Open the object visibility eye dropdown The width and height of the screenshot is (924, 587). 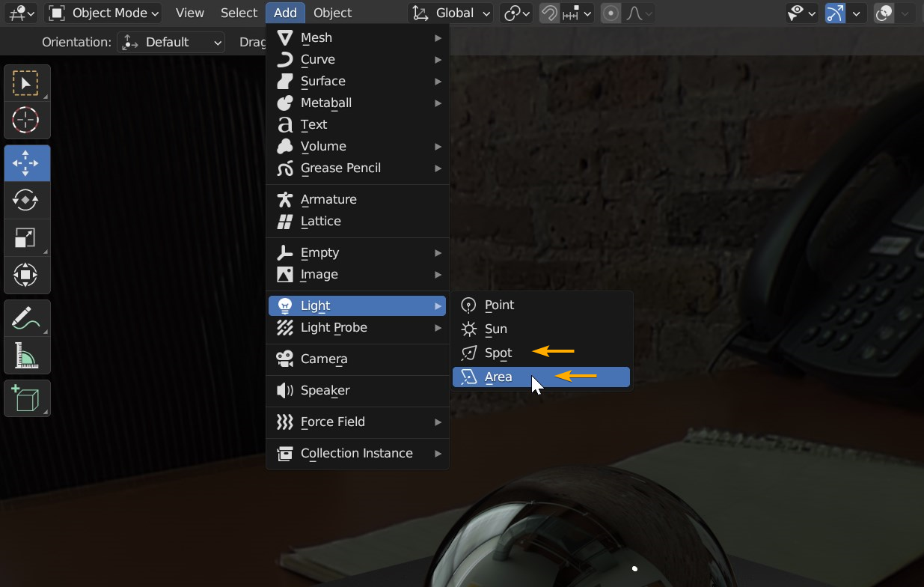click(801, 13)
